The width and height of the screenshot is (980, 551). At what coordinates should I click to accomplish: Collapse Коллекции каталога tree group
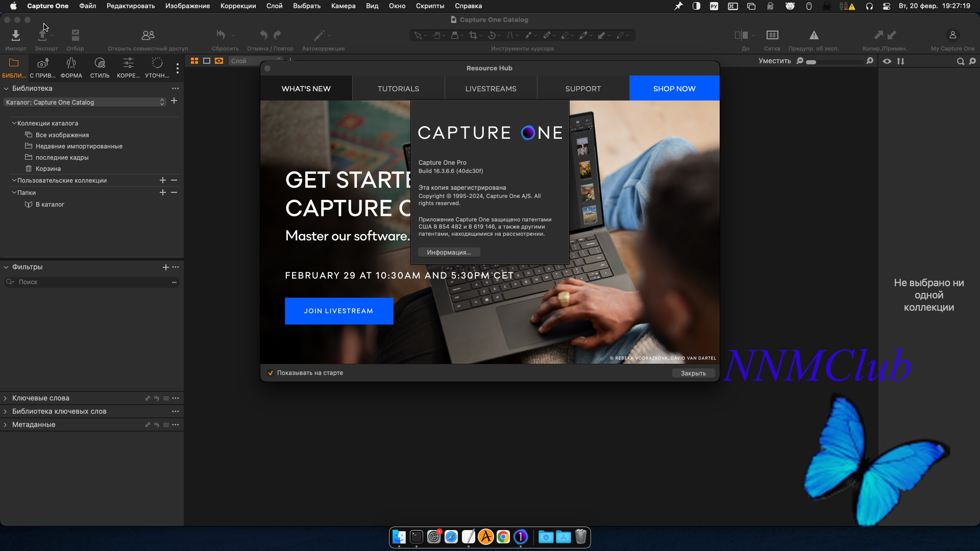pyautogui.click(x=14, y=123)
